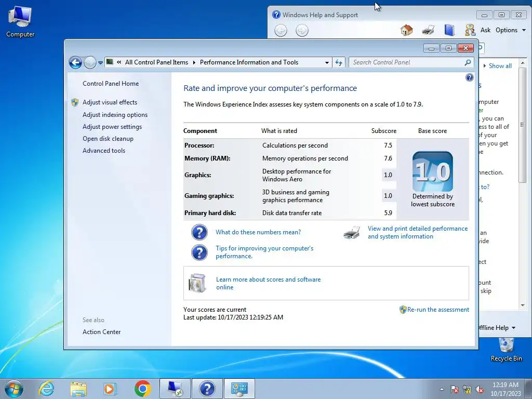Image resolution: width=532 pixels, height=399 pixels.
Task: Click the refresh button next to address bar
Action: 339,62
